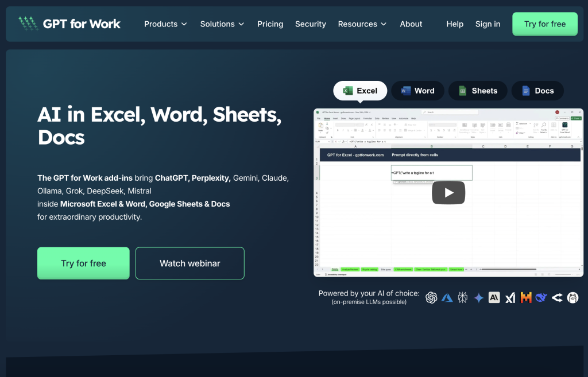Click the DeepSeek whale icon
588x377 pixels.
point(541,298)
